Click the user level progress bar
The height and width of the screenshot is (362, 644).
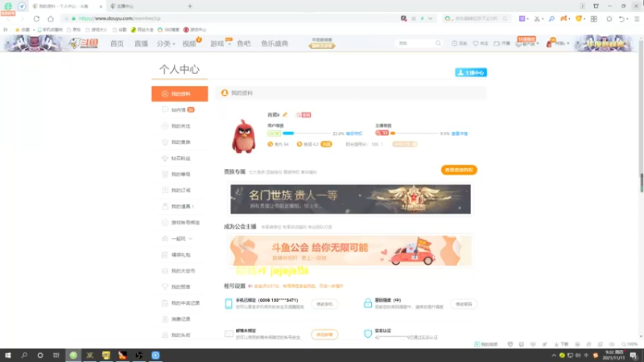(306, 134)
